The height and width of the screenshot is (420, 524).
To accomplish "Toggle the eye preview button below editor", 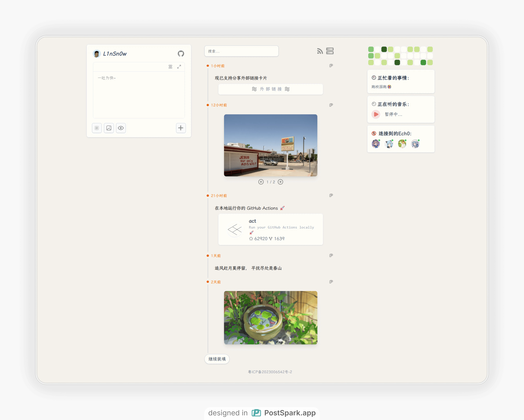I will point(121,128).
